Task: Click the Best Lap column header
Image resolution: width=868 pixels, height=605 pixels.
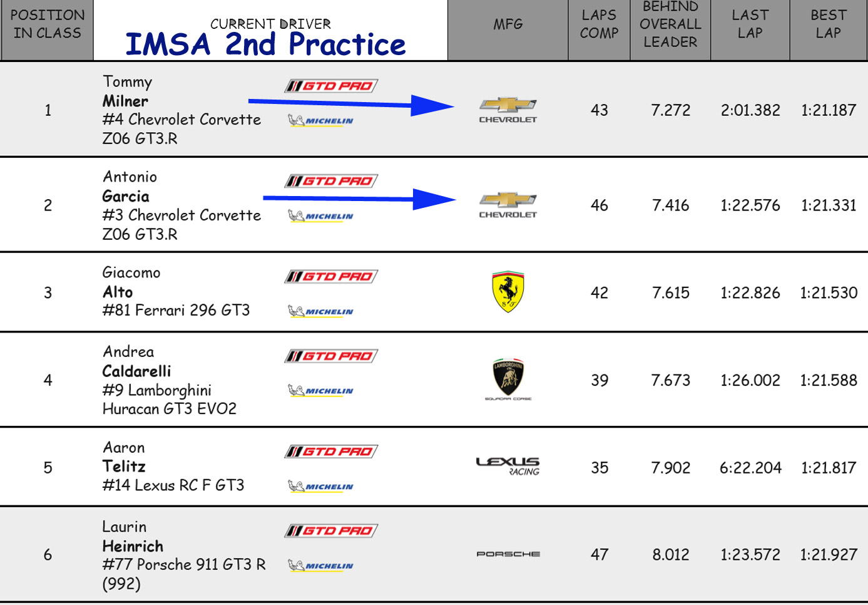Action: pyautogui.click(x=828, y=24)
